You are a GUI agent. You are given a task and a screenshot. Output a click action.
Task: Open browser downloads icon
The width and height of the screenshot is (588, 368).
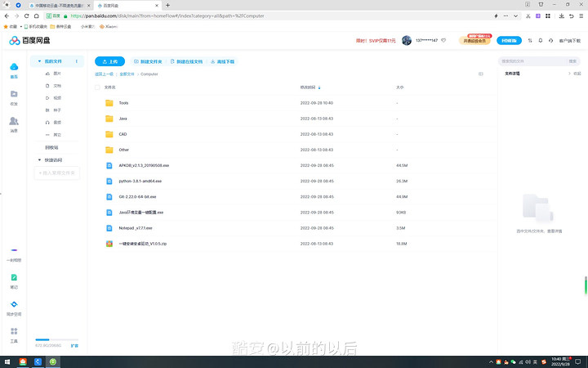(x=561, y=16)
